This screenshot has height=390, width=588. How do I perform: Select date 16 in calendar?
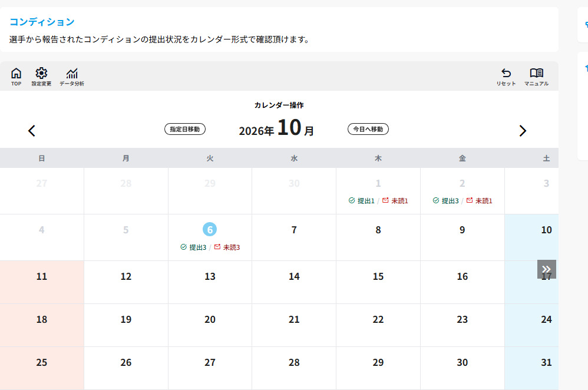point(463,276)
